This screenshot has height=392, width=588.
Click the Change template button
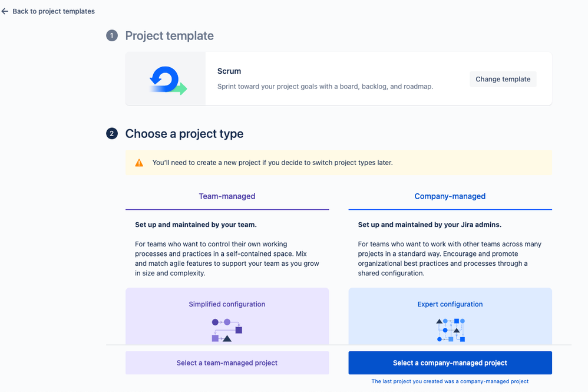pos(503,79)
